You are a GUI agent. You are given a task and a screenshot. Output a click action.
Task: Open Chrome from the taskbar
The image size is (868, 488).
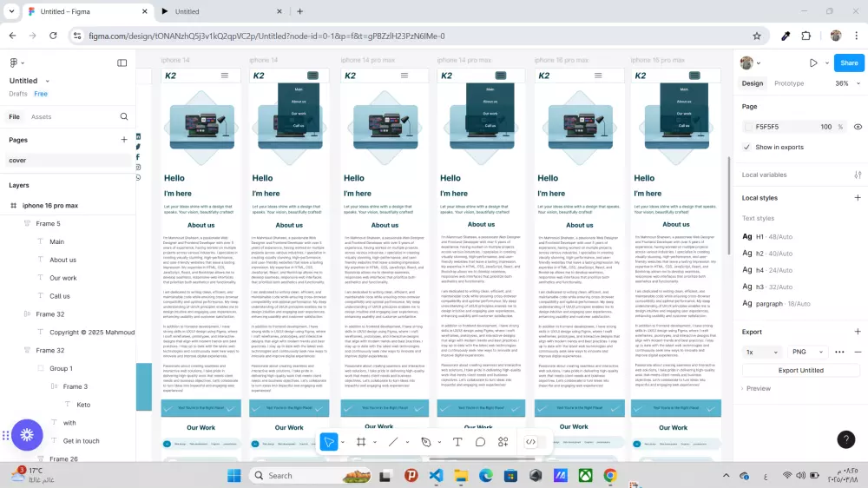[x=610, y=475]
